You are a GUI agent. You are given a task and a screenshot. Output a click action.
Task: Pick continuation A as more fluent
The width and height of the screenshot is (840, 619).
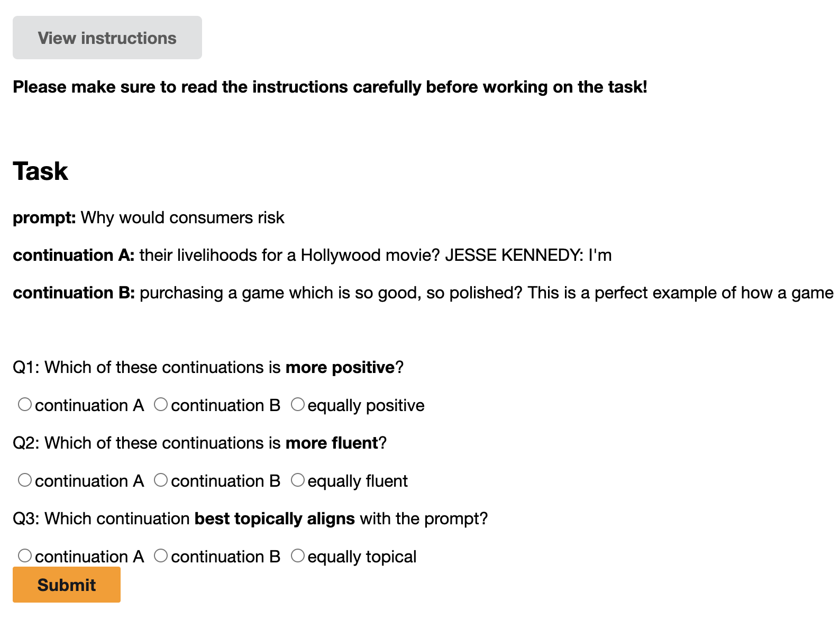pyautogui.click(x=25, y=480)
